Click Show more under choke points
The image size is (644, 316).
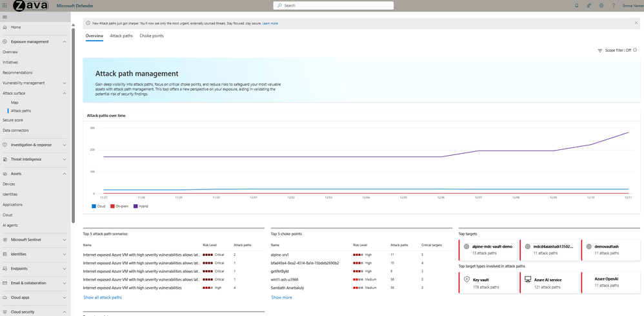click(282, 297)
